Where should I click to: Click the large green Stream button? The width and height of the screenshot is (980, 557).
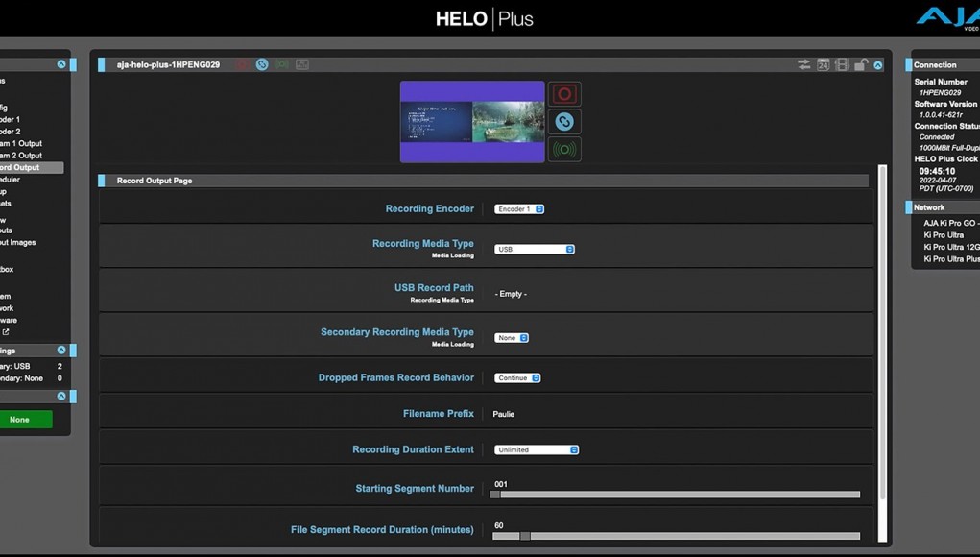(564, 150)
